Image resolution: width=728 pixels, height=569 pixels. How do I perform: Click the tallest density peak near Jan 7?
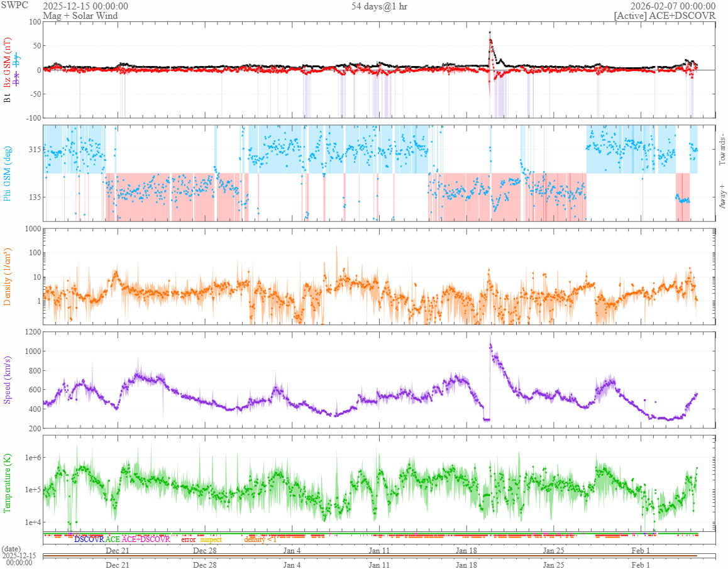[336, 247]
